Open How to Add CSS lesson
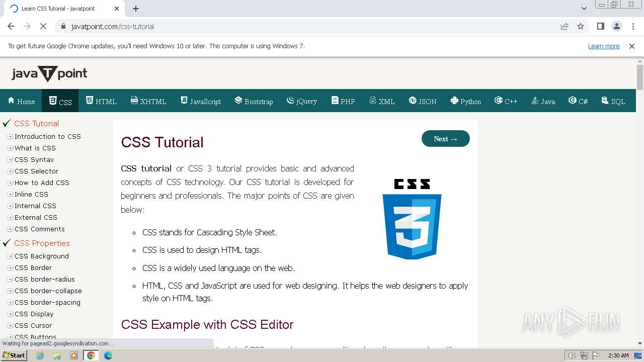The image size is (644, 362). point(42,183)
